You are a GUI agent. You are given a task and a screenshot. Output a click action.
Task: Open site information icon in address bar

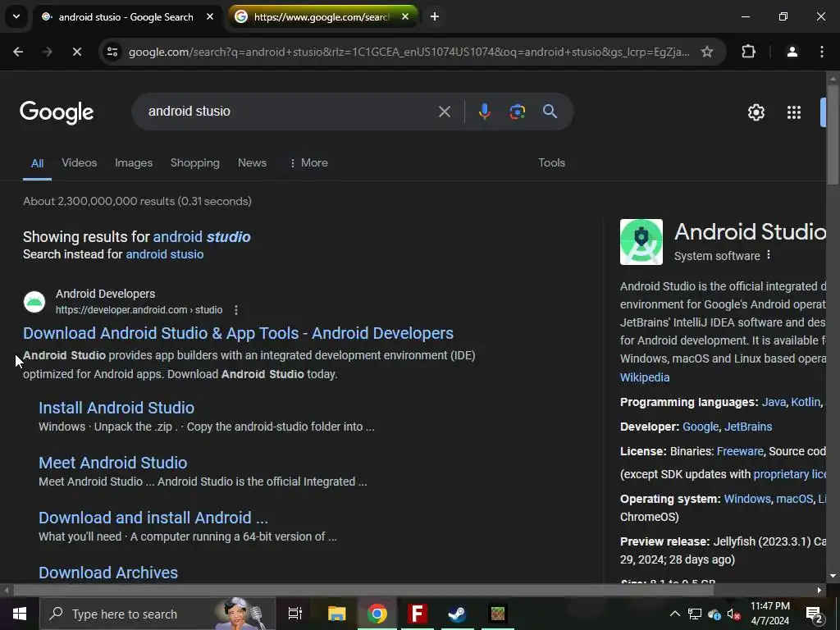[x=112, y=52]
